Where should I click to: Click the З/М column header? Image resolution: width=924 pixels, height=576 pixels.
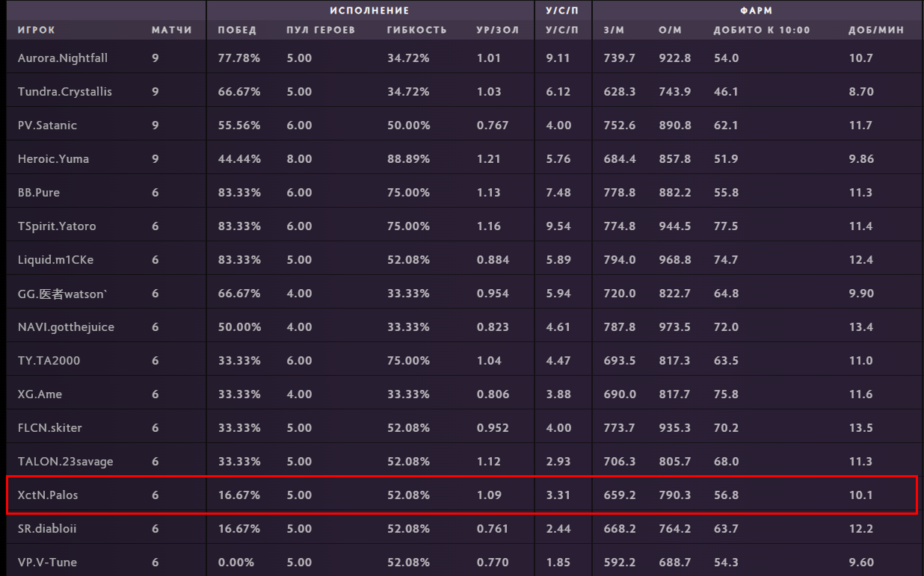(613, 31)
